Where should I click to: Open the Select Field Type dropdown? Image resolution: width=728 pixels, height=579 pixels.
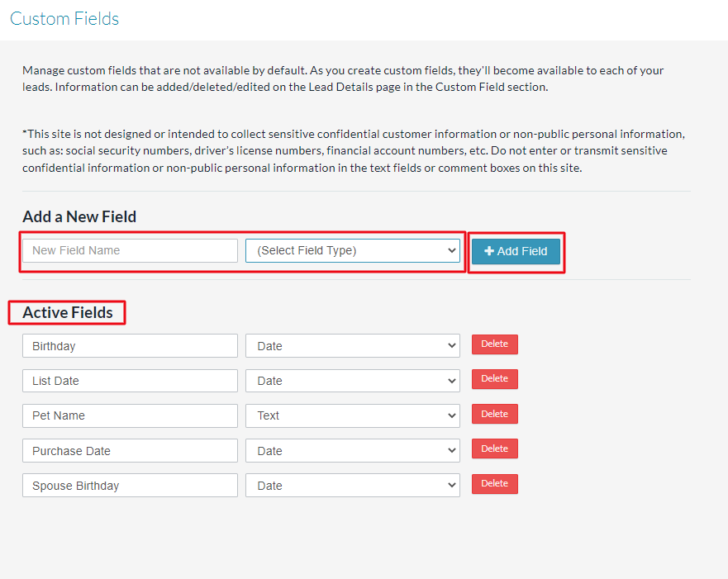pos(352,250)
